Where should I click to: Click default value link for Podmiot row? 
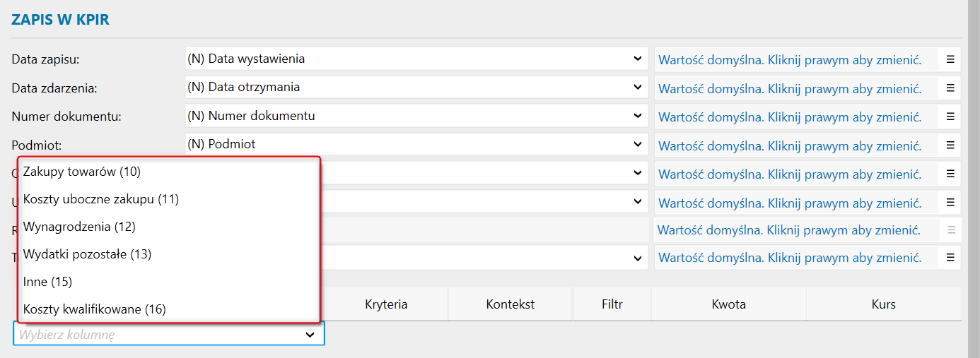(790, 146)
